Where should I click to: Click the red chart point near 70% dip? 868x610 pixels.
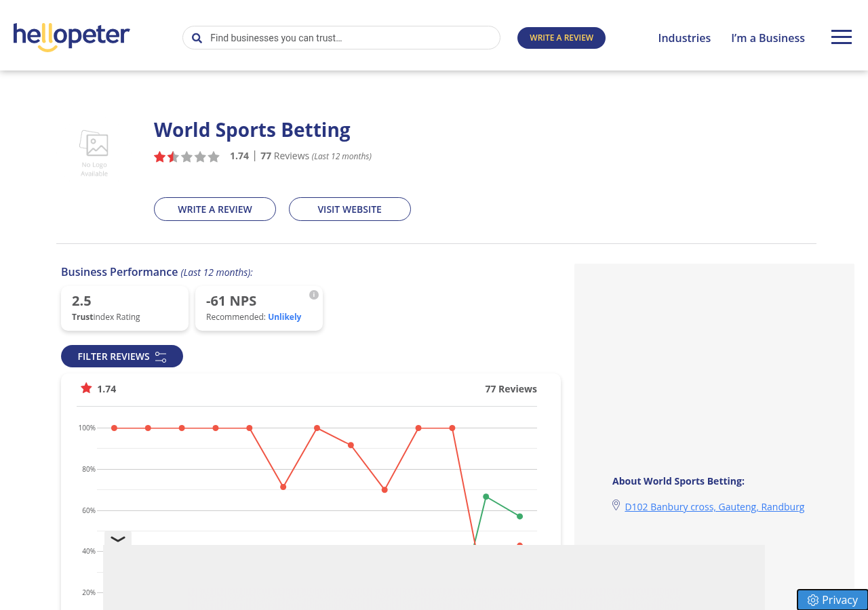pyautogui.click(x=384, y=489)
